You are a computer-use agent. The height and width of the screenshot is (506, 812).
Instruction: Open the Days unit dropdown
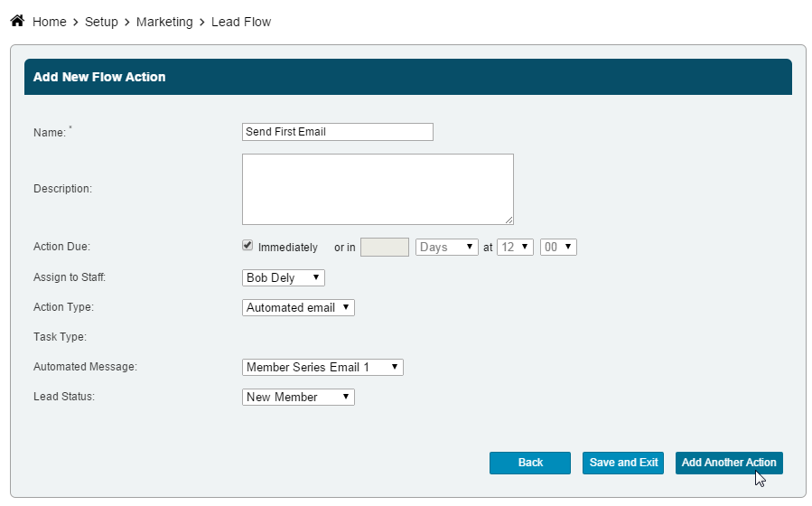[x=446, y=247]
